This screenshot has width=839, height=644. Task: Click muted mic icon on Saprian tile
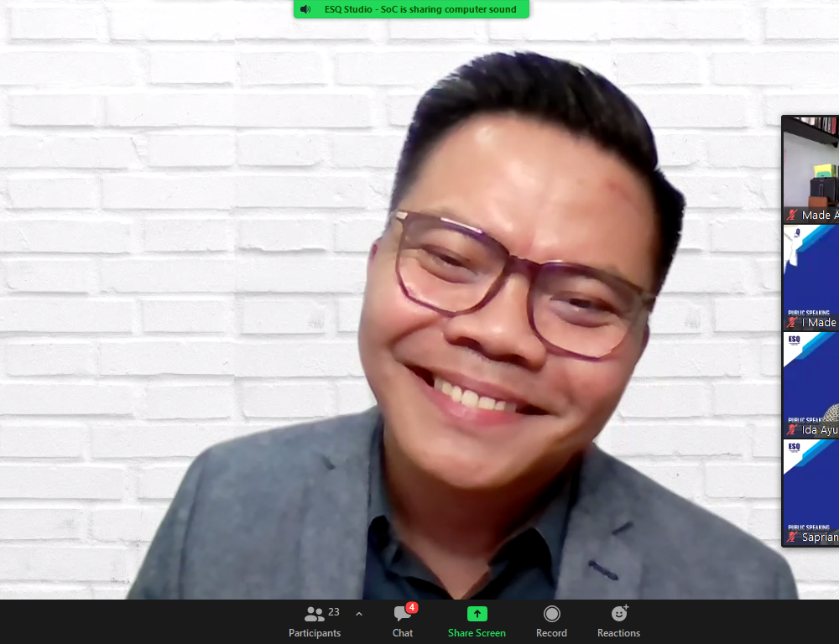coord(792,538)
